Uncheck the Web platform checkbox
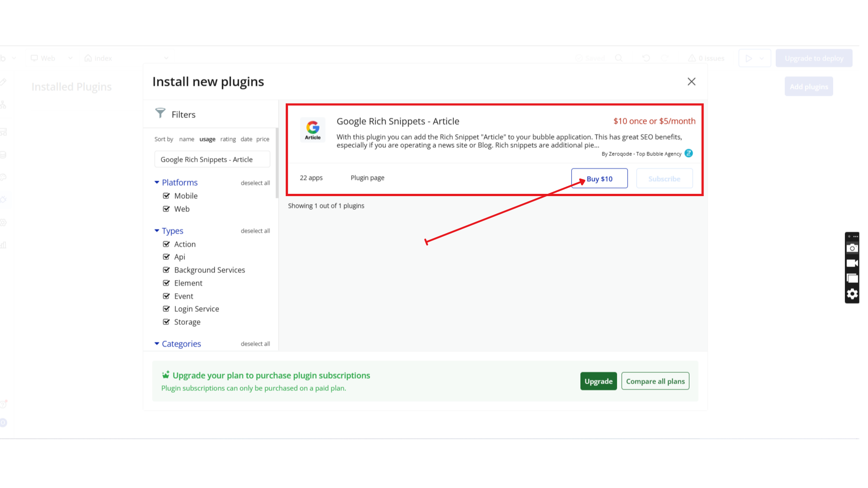 (166, 209)
